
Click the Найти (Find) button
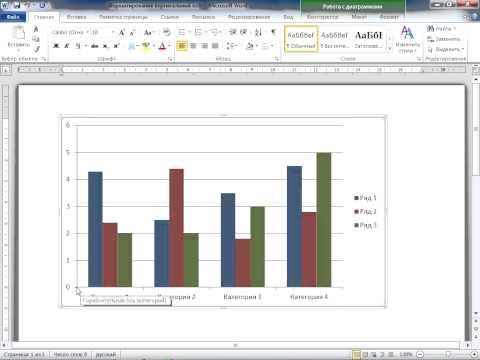point(442,29)
